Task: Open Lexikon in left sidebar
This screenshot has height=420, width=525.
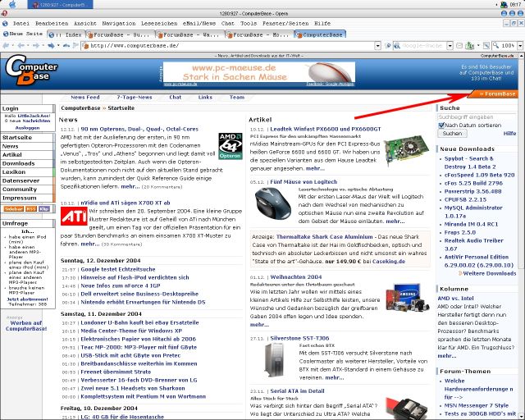Action: click(14, 171)
